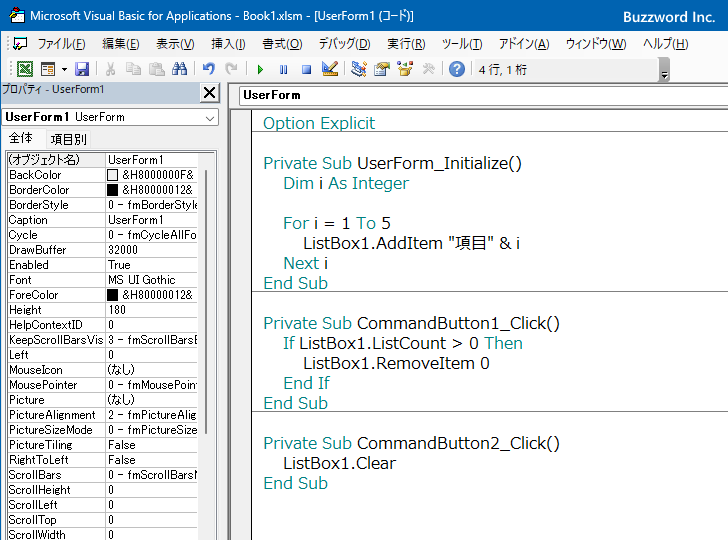Open the 表示(V) menu
Viewport: 728px width, 540px height.
pos(175,44)
